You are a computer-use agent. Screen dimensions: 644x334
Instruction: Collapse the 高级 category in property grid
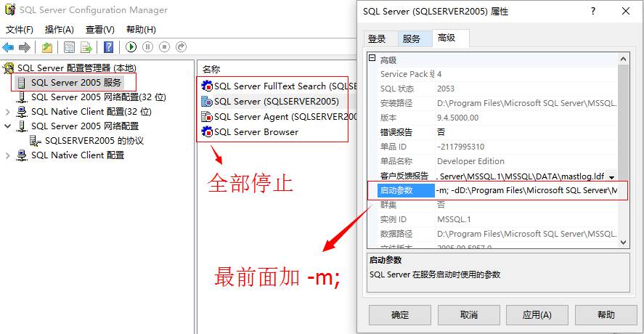[x=372, y=58]
